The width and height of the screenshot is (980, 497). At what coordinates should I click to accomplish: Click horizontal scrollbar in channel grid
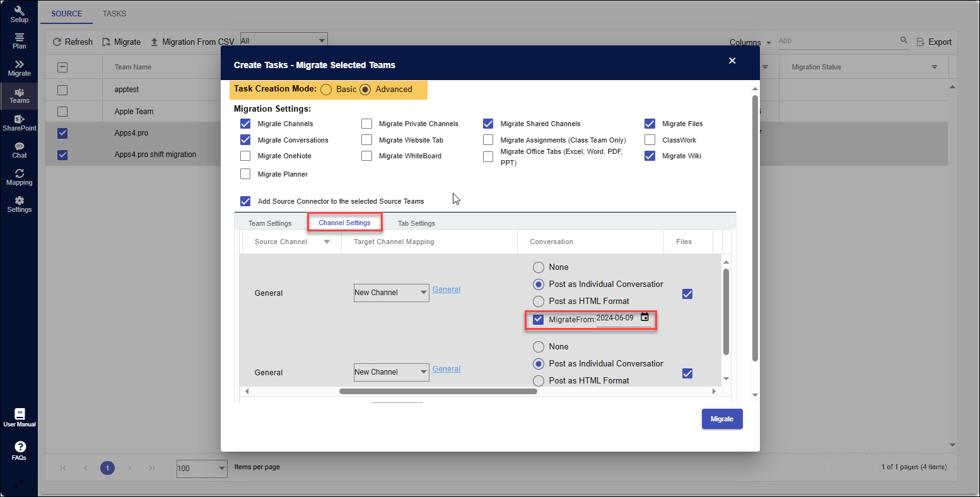[438, 391]
